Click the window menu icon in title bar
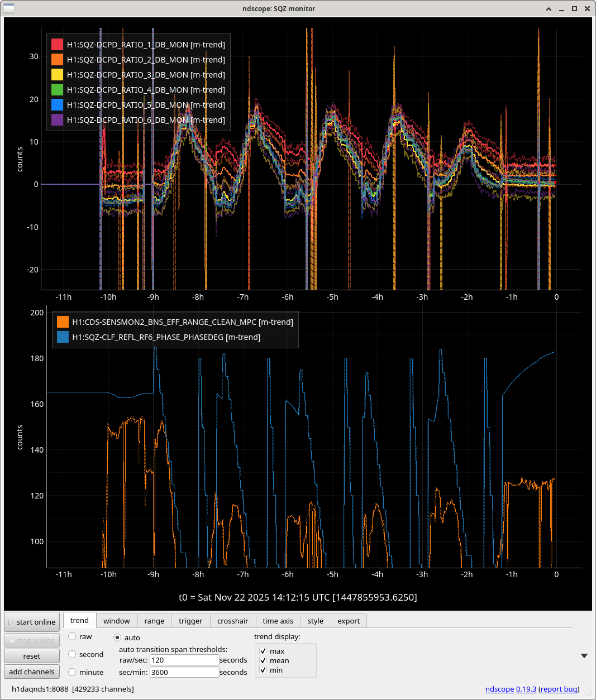This screenshot has height=700, width=596. click(x=9, y=8)
